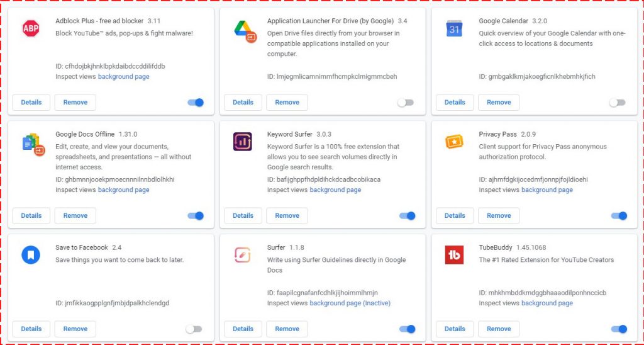Click the TubeBuddy icon
Image resolution: width=644 pixels, height=345 pixels.
click(x=454, y=255)
